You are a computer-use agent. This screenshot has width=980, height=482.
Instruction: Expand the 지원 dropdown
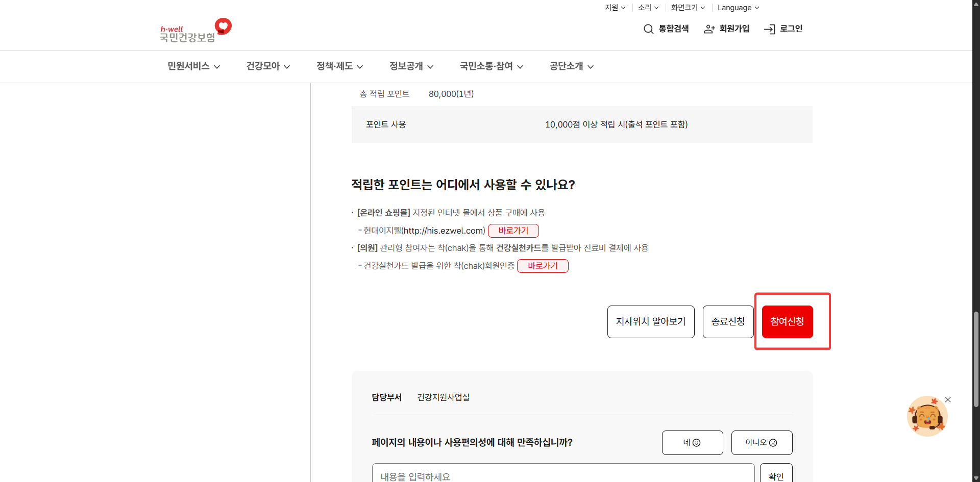(x=615, y=7)
